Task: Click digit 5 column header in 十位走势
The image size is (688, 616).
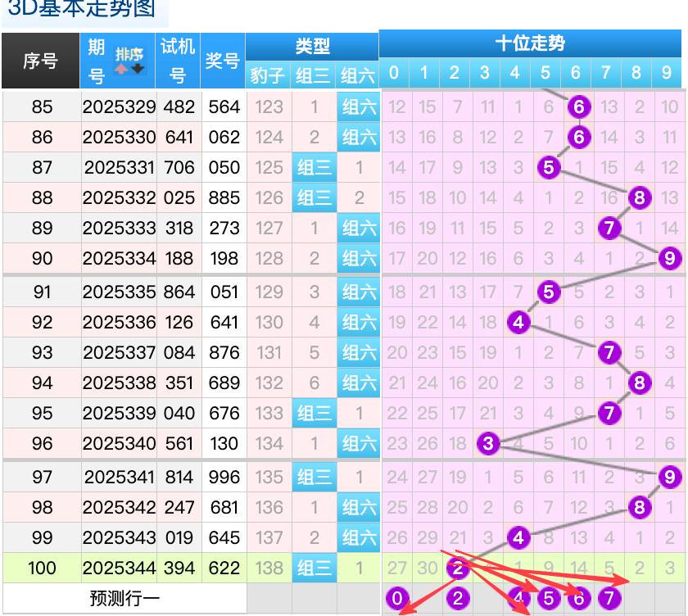Action: coord(545,73)
